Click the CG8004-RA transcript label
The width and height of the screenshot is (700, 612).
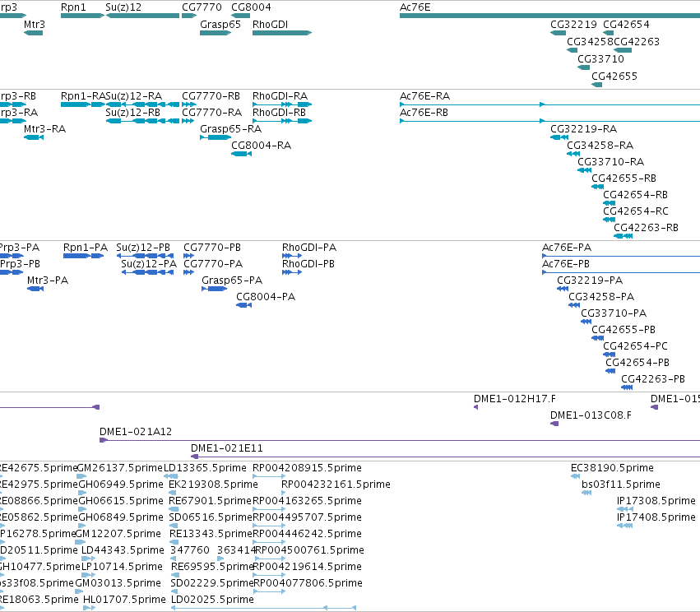pyautogui.click(x=261, y=146)
